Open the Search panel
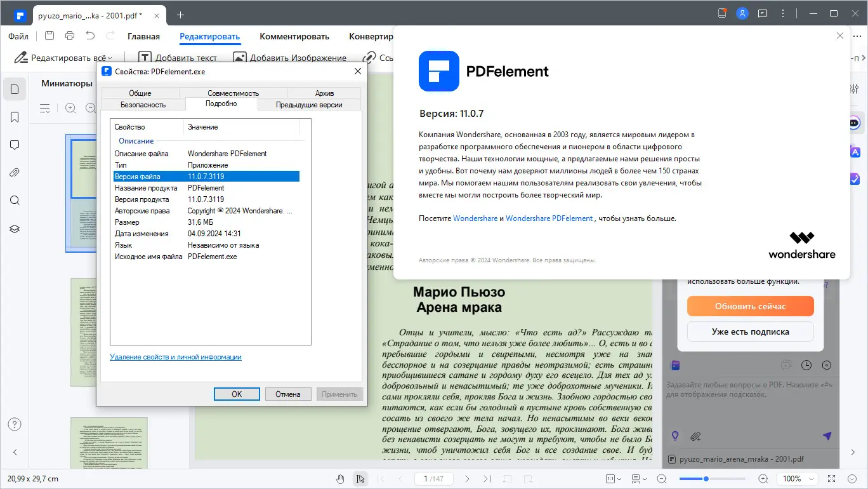 [15, 201]
